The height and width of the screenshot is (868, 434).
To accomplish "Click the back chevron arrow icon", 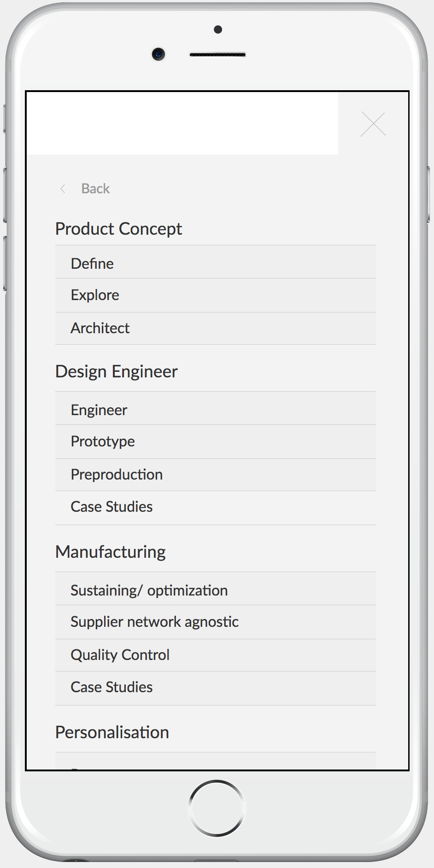I will (x=63, y=189).
